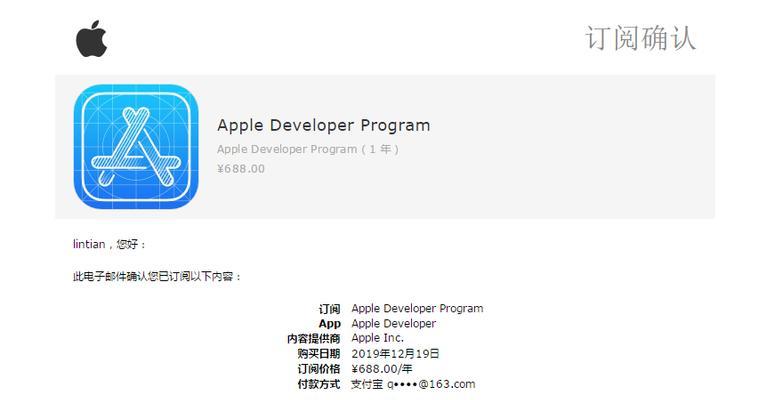Click the line 此电子邮件确认您已订阅以下内容
766x400 pixels.
coord(157,277)
